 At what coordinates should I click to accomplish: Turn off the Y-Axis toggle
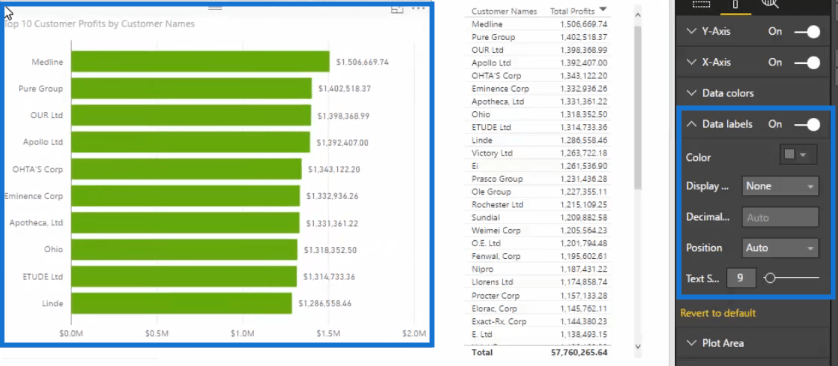(807, 32)
